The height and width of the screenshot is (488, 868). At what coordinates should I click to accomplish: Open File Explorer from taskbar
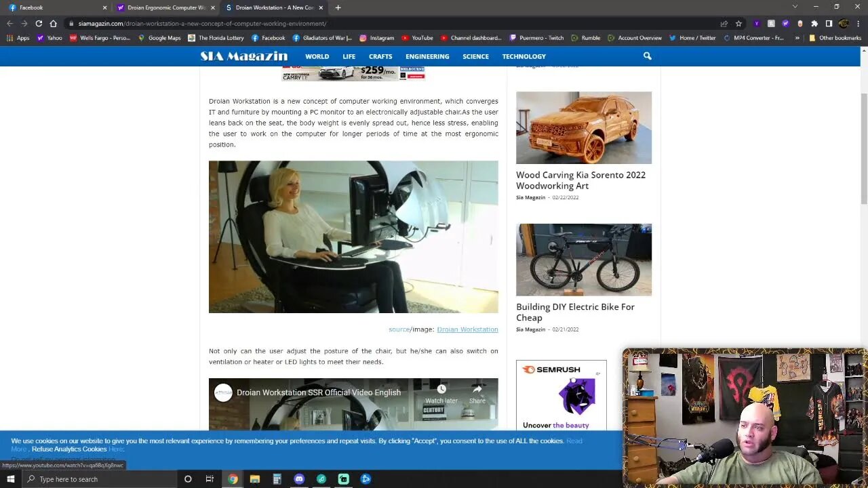point(255,479)
